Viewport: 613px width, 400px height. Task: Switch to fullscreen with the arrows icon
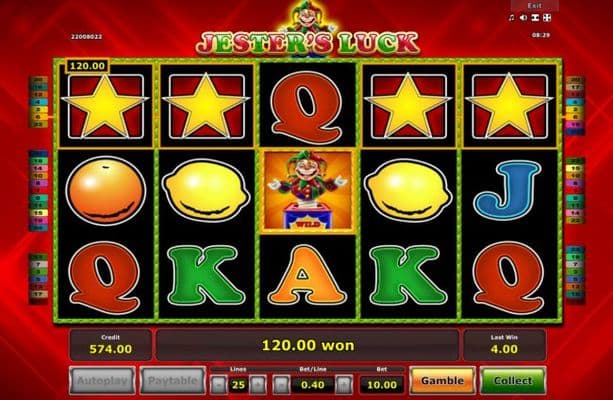tap(547, 18)
